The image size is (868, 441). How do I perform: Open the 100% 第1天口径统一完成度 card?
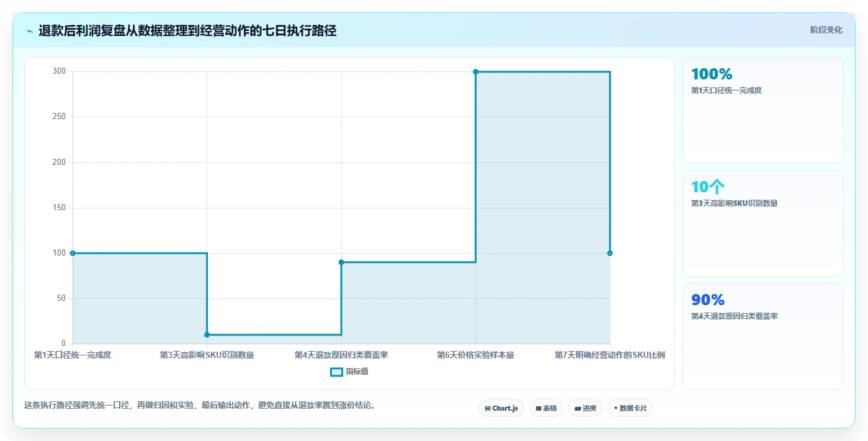coord(763,110)
